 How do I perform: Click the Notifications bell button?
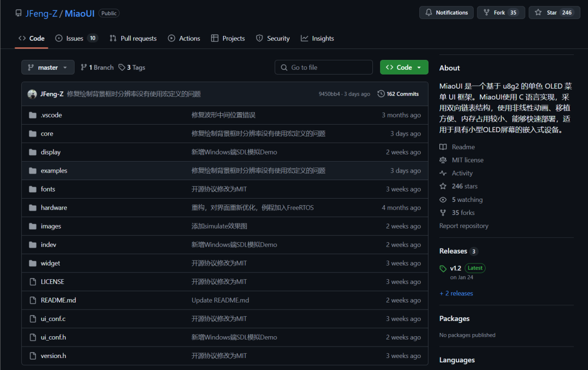446,13
